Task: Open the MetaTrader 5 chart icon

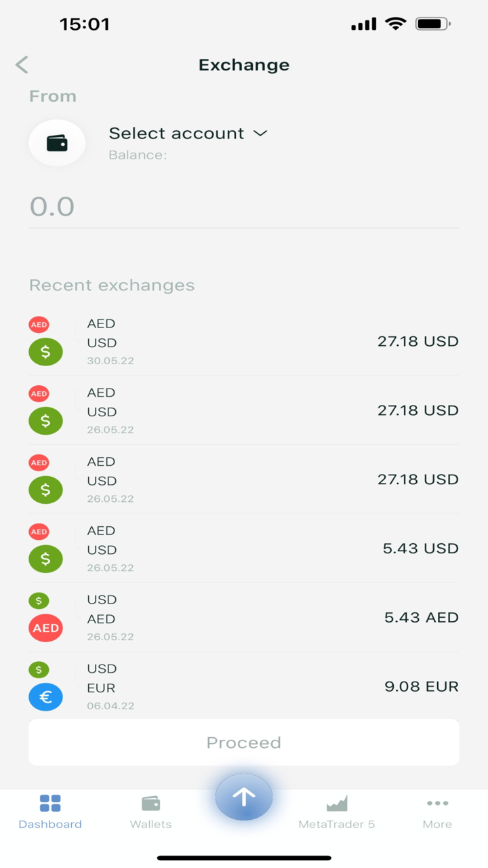Action: coord(337,804)
